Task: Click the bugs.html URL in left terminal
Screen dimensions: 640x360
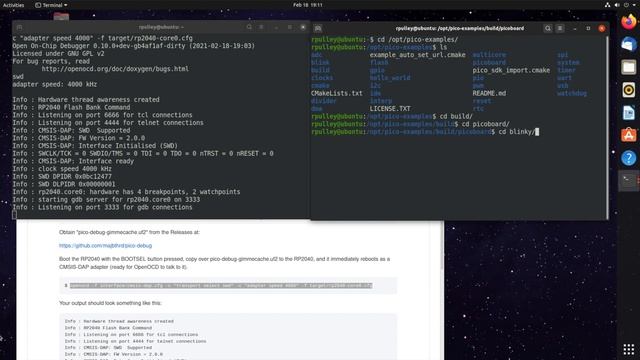Action: coord(115,69)
